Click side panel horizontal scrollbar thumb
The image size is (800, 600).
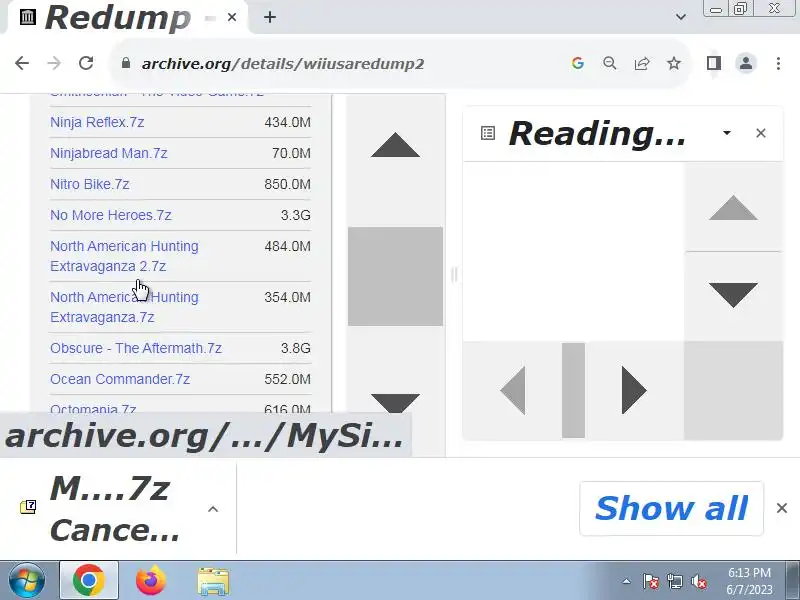(x=573, y=390)
